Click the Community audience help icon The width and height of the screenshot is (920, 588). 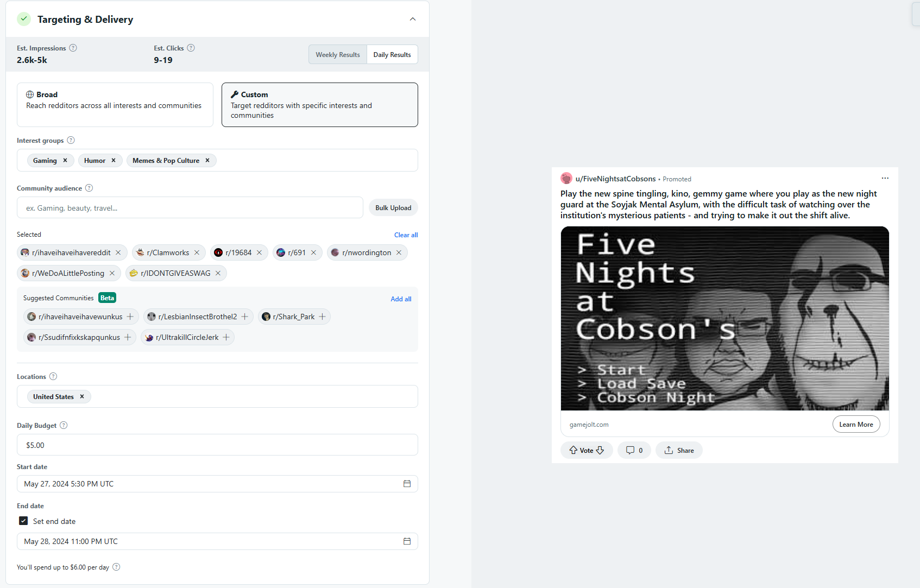(89, 188)
